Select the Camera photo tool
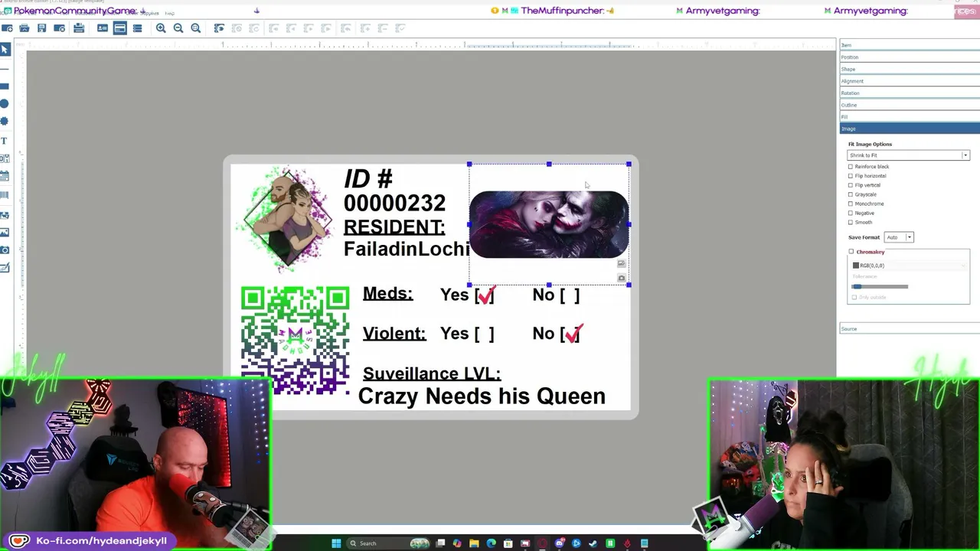The height and width of the screenshot is (551, 980). (5, 250)
